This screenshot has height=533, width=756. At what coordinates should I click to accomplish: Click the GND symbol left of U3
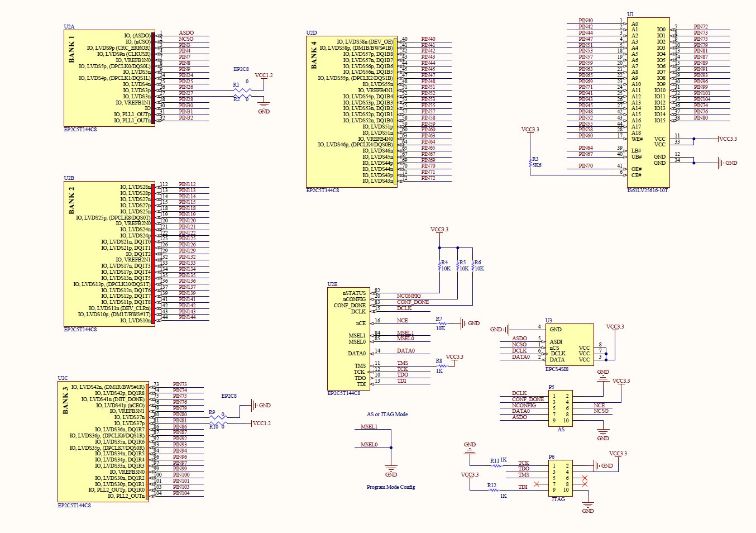pos(500,329)
